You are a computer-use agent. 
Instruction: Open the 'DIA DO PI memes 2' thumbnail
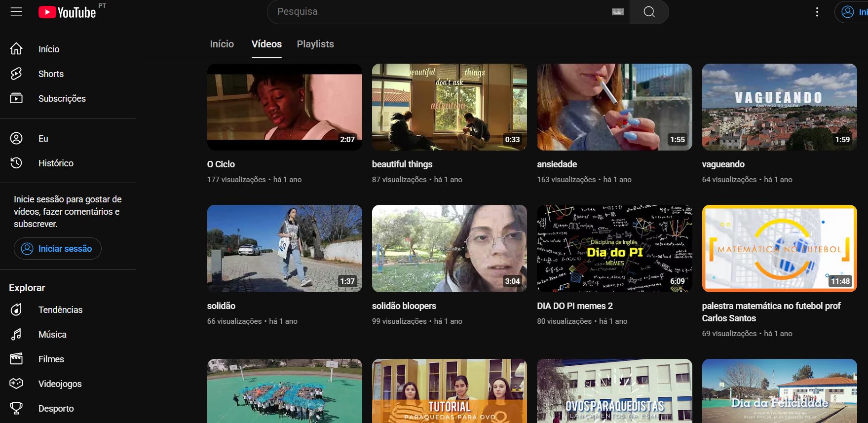[x=614, y=248]
